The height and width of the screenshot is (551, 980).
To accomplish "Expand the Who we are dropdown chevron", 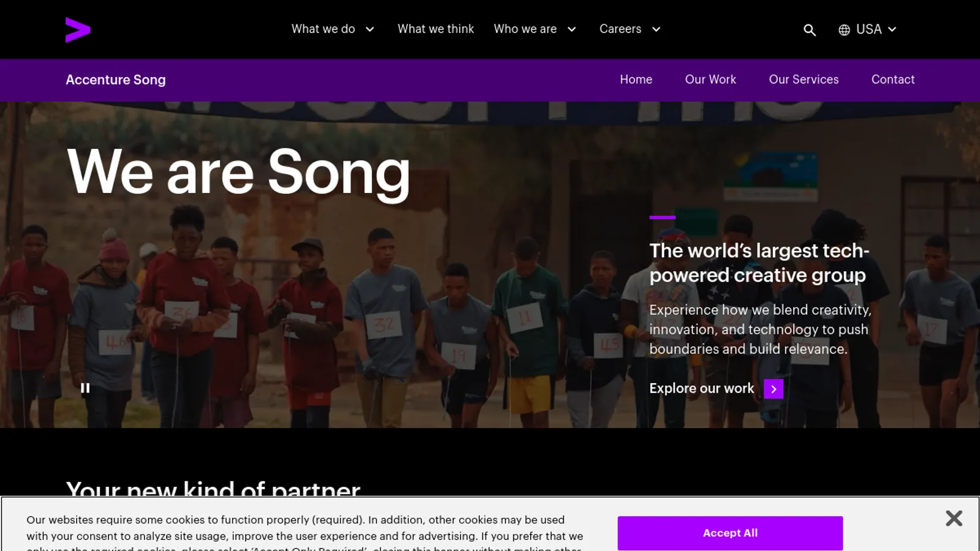I will [x=571, y=29].
